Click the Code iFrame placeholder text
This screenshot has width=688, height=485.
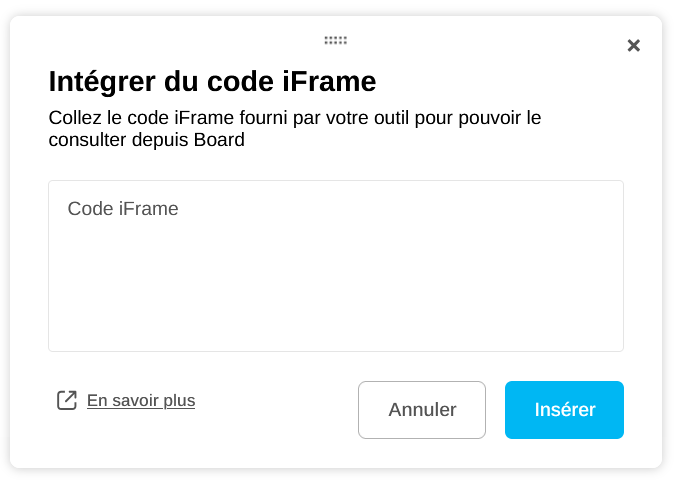coord(123,209)
